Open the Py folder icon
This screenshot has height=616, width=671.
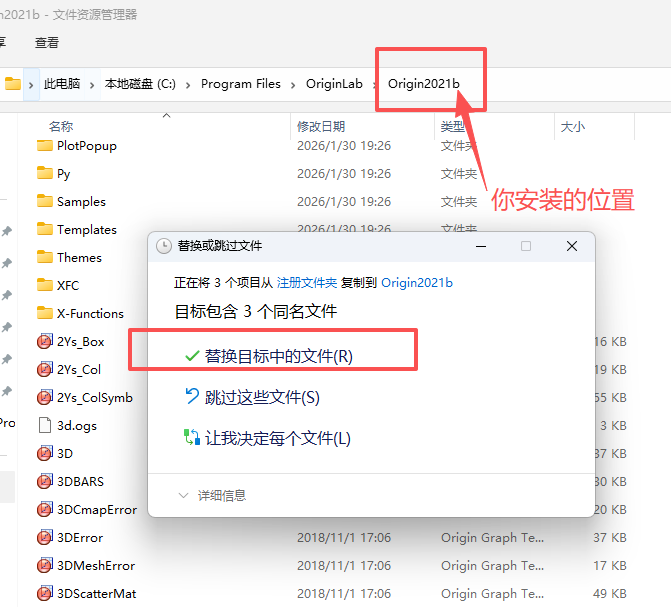click(x=45, y=173)
